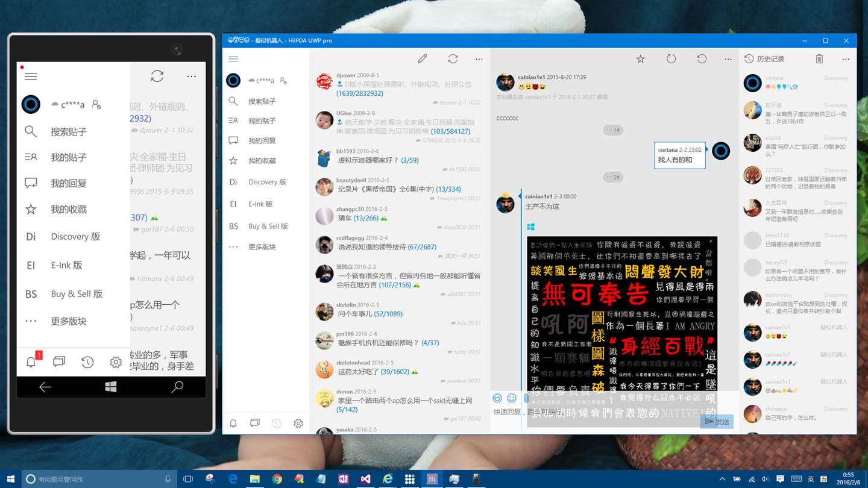
Task: Click second smiley icon in quick reply
Action: click(x=512, y=398)
